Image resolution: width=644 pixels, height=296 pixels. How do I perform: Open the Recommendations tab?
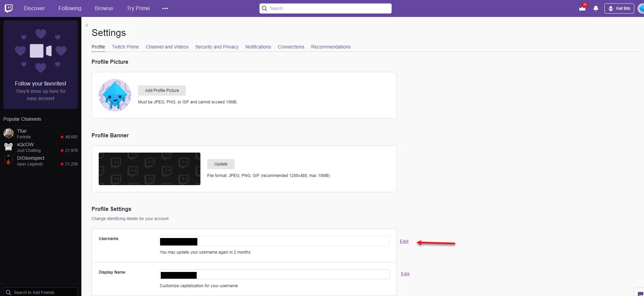(x=331, y=47)
